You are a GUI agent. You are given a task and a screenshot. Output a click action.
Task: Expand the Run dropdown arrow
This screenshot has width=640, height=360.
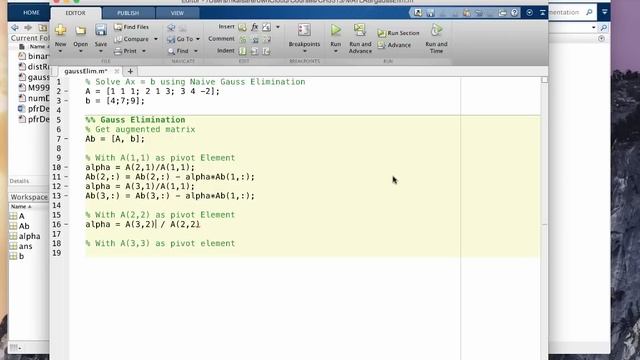coord(336,51)
